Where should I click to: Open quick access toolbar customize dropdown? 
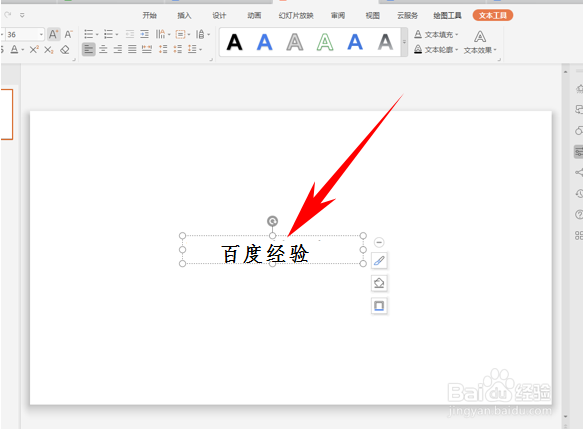22,15
